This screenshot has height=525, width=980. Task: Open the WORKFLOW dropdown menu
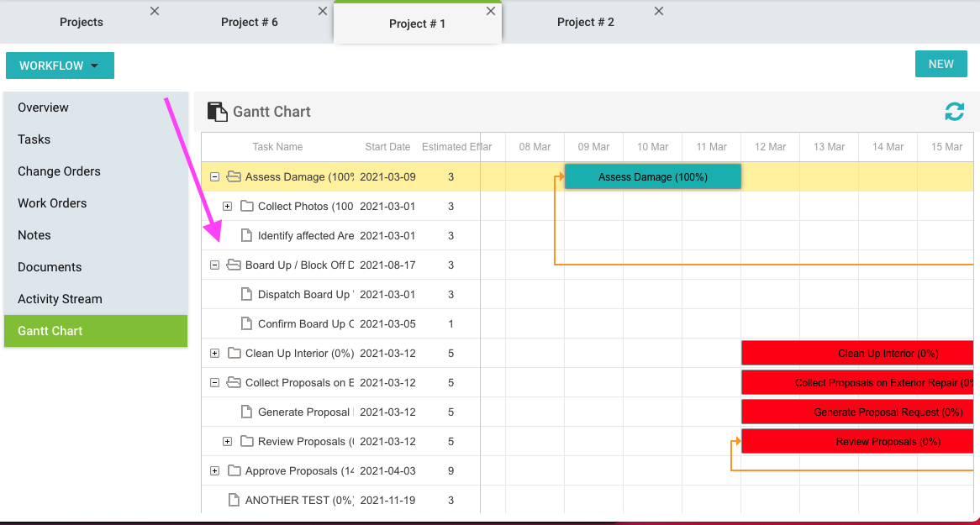[60, 65]
